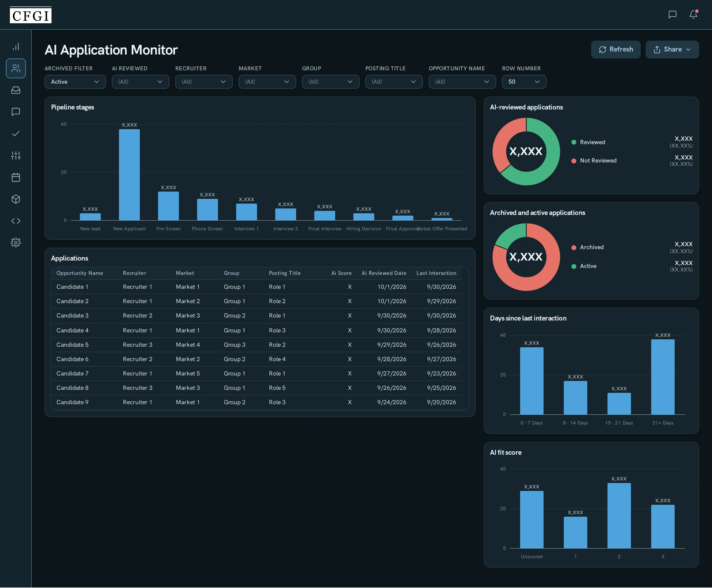The width and height of the screenshot is (712, 588).
Task: Select the Candidate 1 row
Action: [x=256, y=287]
